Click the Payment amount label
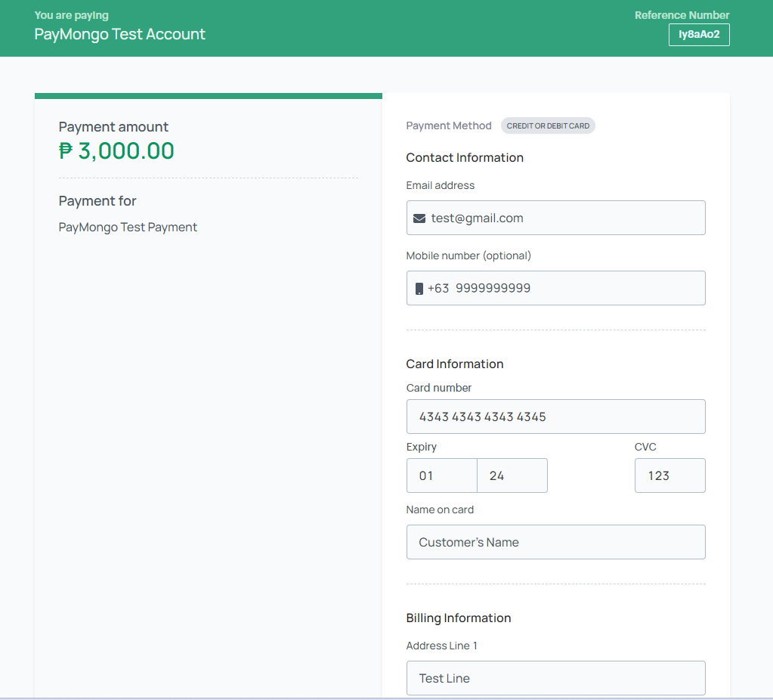773x700 pixels. 113,127
